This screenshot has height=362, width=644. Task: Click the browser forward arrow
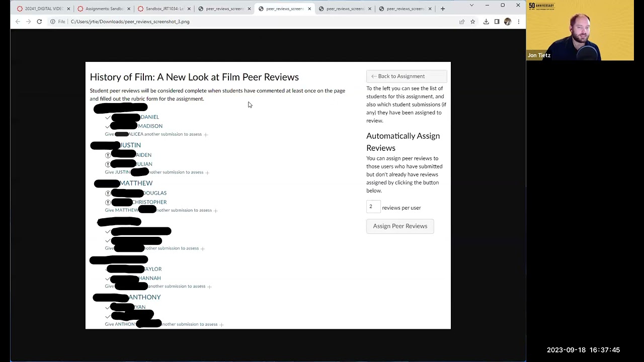pos(28,22)
